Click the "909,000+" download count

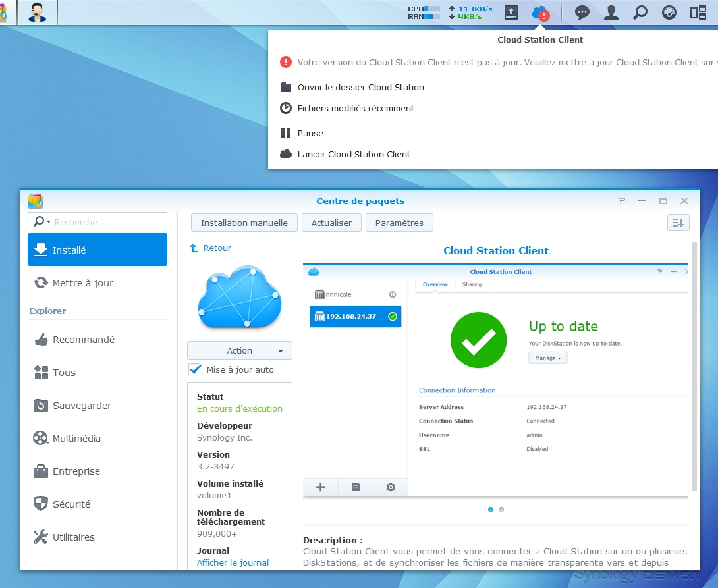pos(217,533)
